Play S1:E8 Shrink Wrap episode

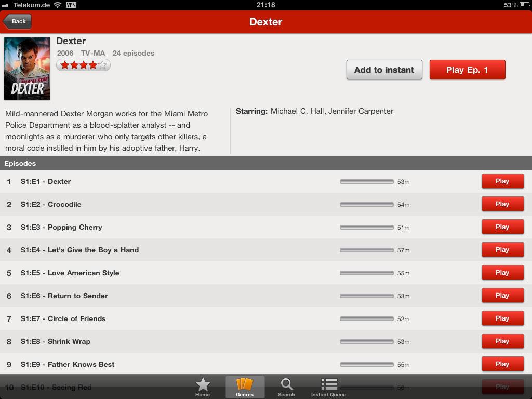click(502, 341)
